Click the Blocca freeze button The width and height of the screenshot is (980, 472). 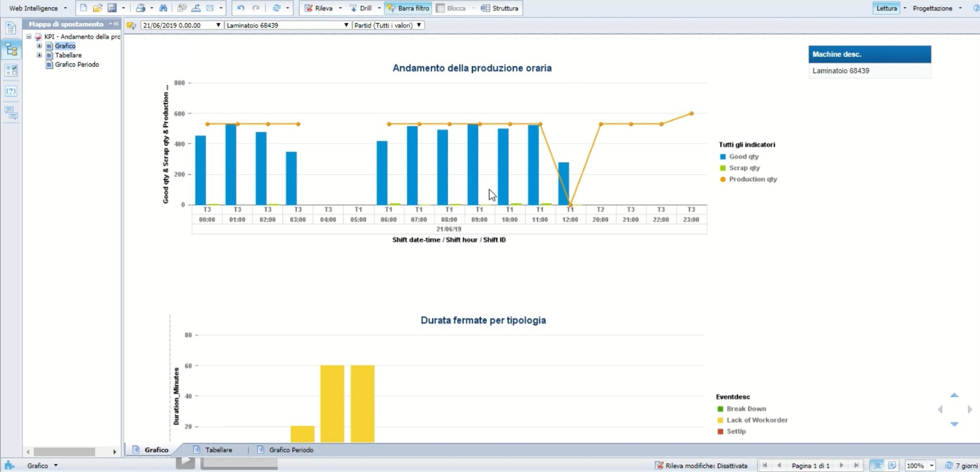tap(451, 8)
